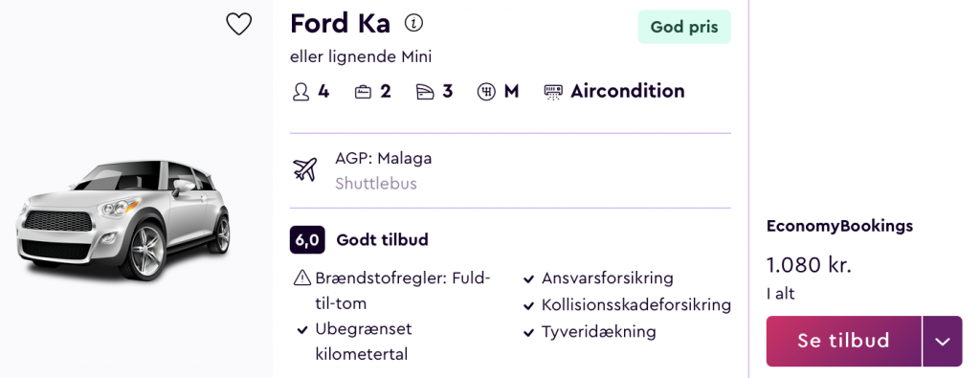Click the EconomyBookings provider name
The width and height of the screenshot is (980, 378).
[840, 226]
